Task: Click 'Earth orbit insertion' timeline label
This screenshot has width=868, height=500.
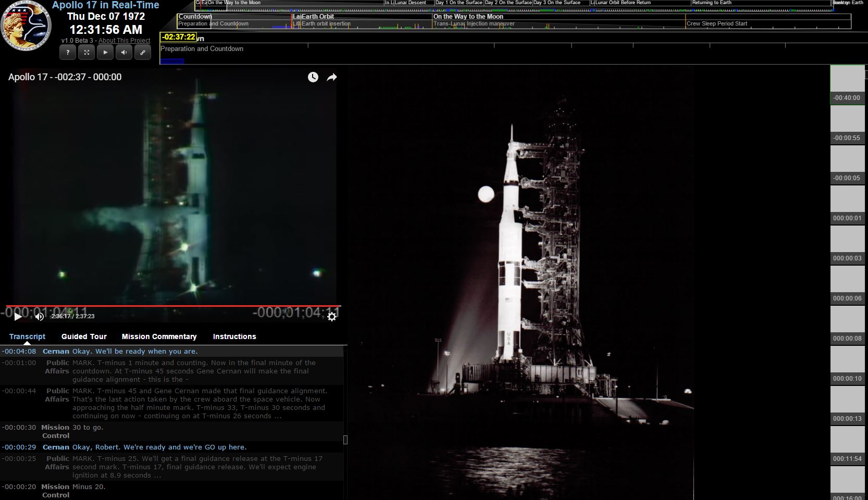Action: pyautogui.click(x=326, y=24)
